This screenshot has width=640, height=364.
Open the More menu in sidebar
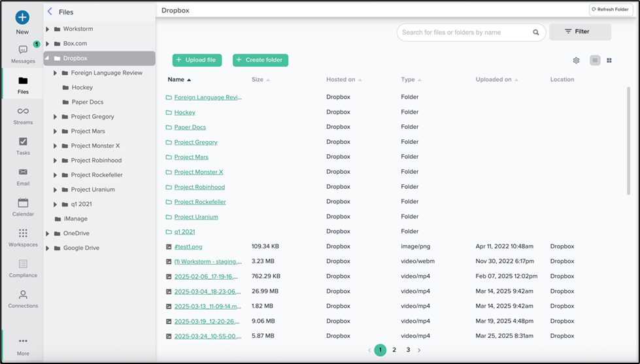(x=23, y=346)
